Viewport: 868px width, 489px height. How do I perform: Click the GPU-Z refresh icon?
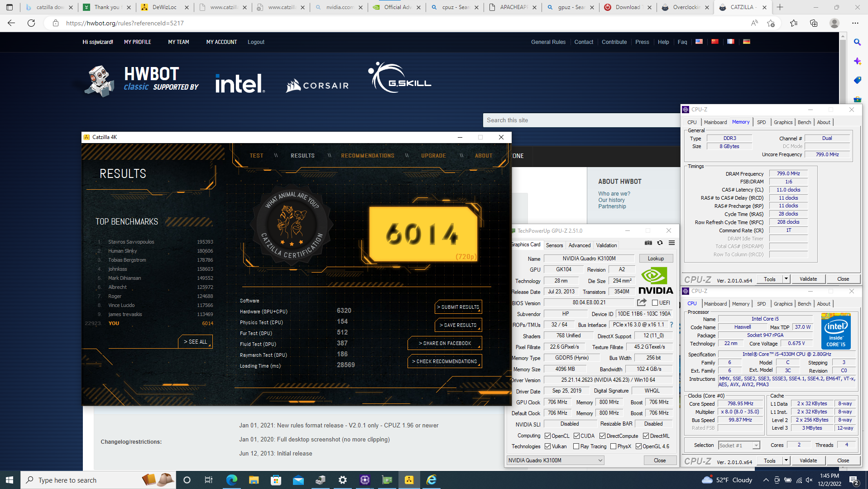pos(660,243)
